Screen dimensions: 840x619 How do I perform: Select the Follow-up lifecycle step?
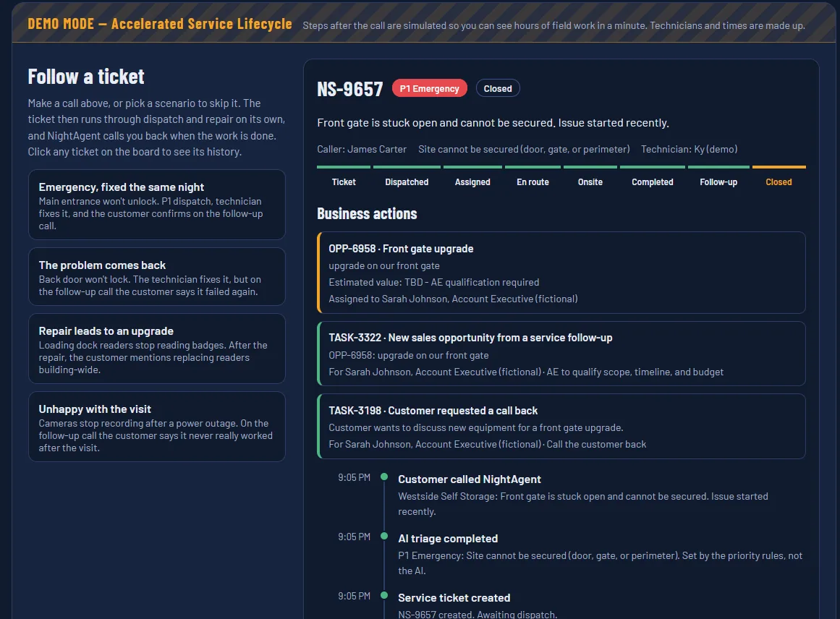(718, 176)
